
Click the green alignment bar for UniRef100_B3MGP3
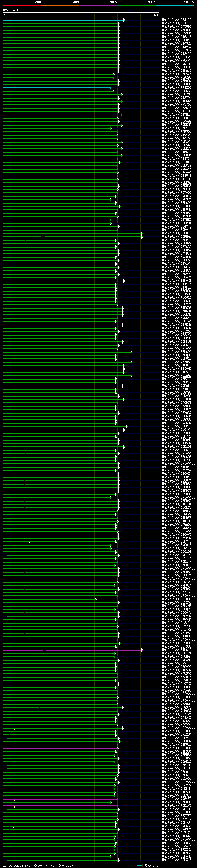[67, 352]
